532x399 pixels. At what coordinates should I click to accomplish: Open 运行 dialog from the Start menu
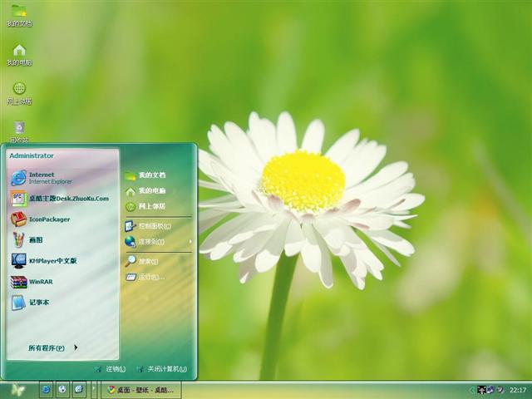[x=148, y=277]
